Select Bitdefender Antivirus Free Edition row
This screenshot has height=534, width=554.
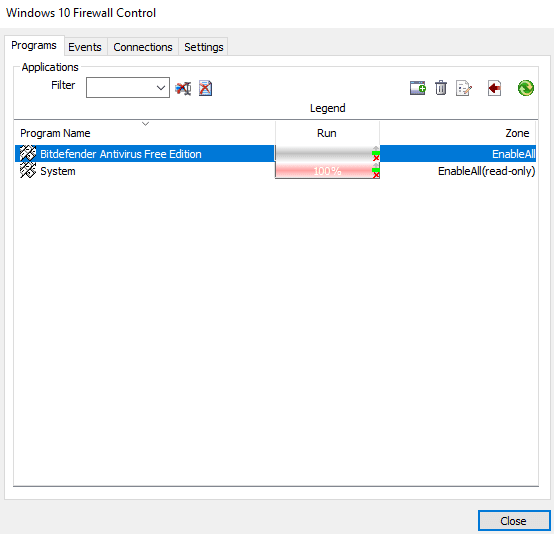click(275, 154)
